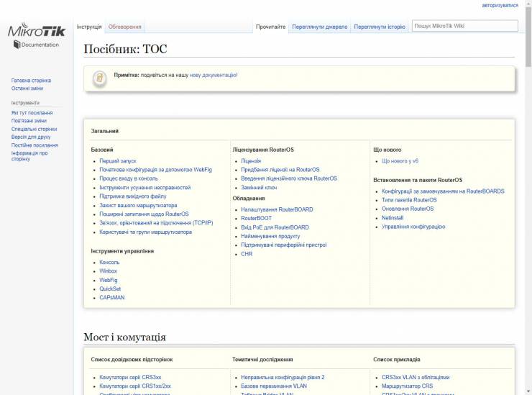Open Інструменти усунення несправностей link

145,188
